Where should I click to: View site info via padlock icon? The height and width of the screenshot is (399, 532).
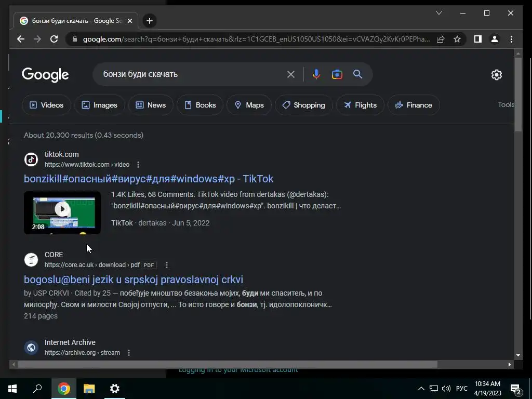tap(75, 39)
